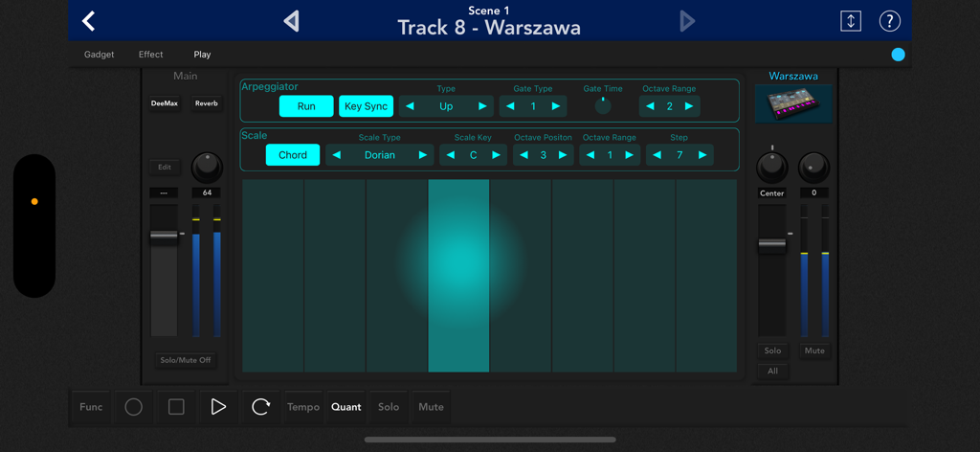Toggle Solo on the Warszawa channel
The height and width of the screenshot is (452, 980).
(x=772, y=350)
